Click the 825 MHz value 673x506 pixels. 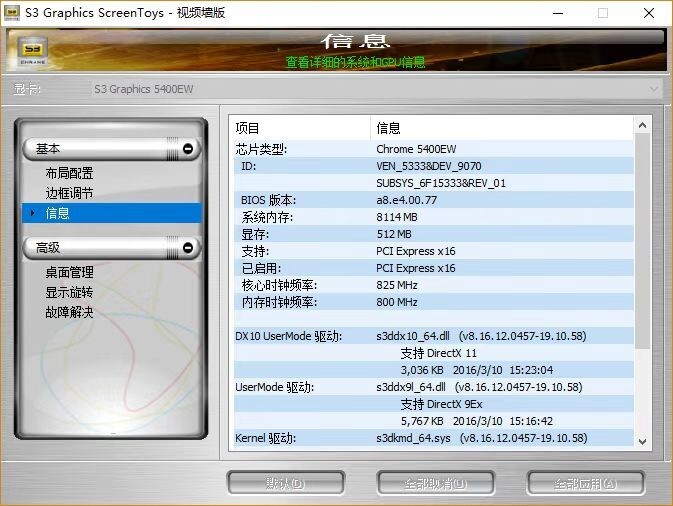pyautogui.click(x=397, y=285)
